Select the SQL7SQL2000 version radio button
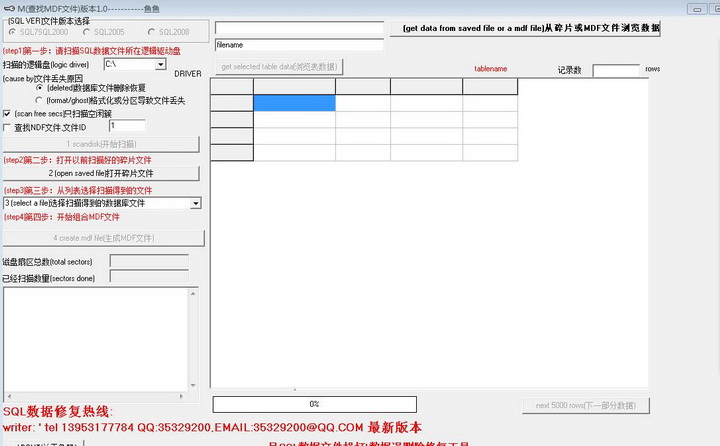The width and height of the screenshot is (720, 446). 12,32
